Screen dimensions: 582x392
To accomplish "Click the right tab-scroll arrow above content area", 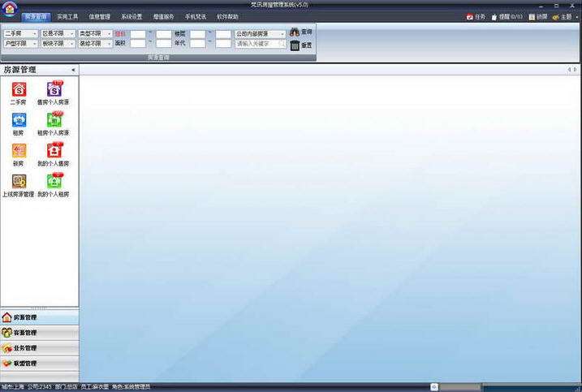I will (x=575, y=70).
